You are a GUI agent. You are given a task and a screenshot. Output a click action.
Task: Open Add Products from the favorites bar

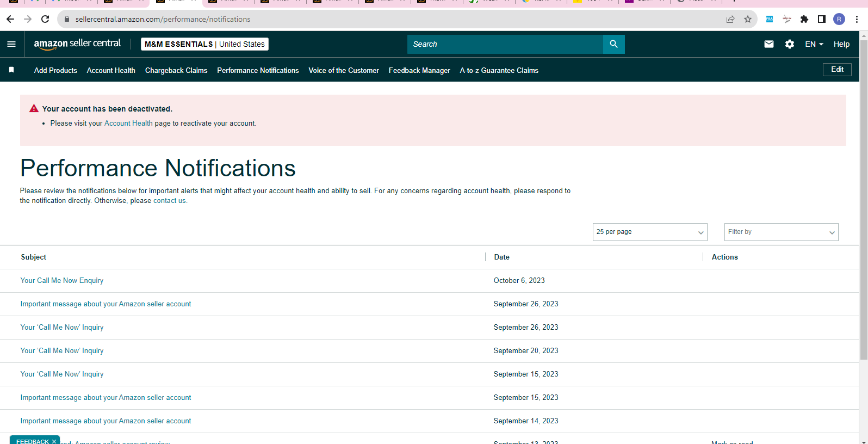[x=55, y=70]
